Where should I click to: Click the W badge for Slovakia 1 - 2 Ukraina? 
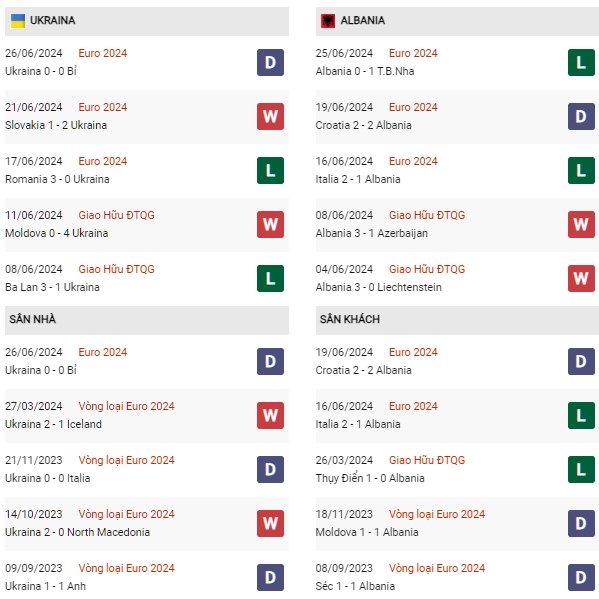(x=270, y=116)
